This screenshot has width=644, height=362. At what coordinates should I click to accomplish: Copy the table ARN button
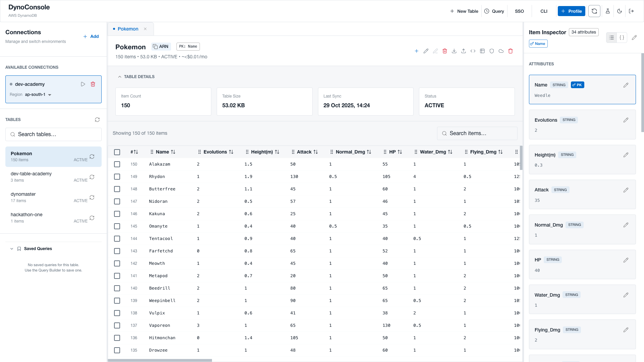tap(161, 47)
